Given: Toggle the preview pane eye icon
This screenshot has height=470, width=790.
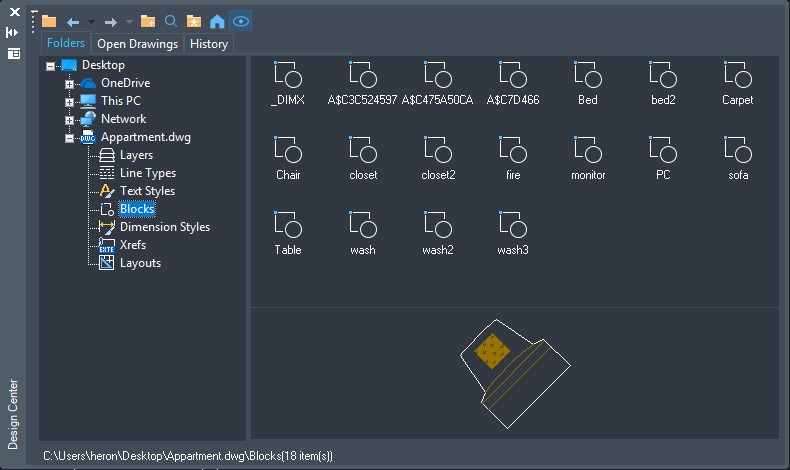Looking at the screenshot, I should [x=241, y=21].
